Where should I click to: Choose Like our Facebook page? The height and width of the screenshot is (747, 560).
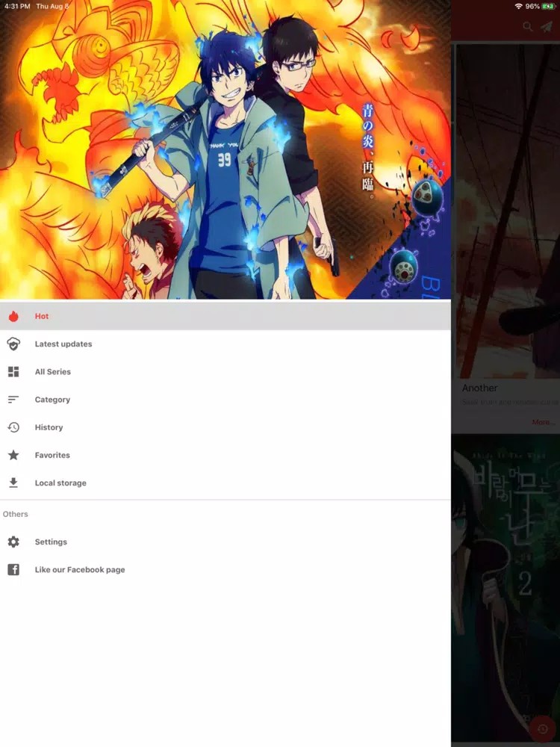225,569
